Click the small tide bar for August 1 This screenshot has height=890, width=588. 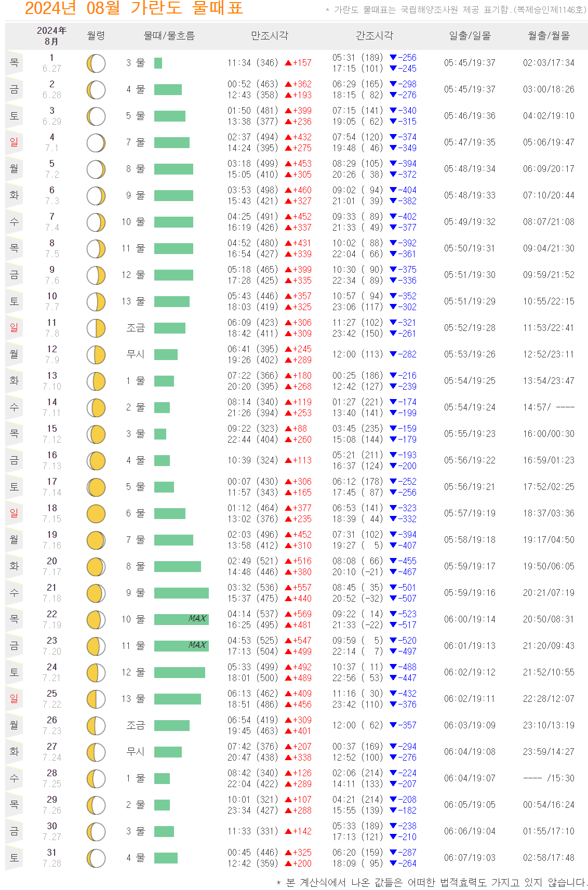click(158, 63)
